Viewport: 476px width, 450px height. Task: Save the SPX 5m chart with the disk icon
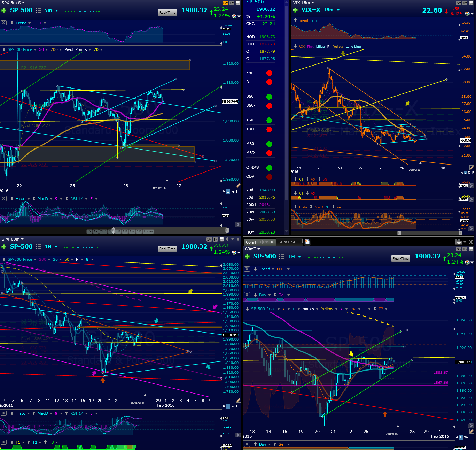coord(238,3)
